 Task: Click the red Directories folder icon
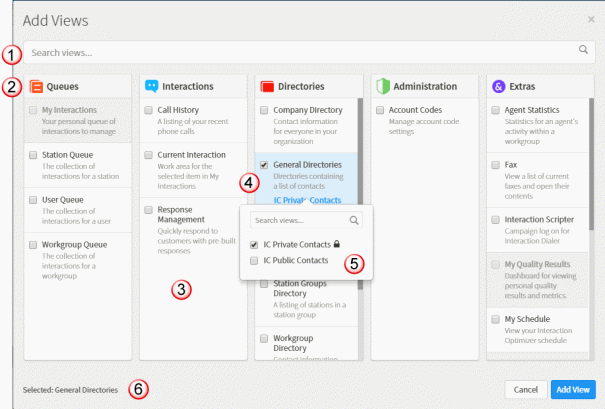click(267, 87)
